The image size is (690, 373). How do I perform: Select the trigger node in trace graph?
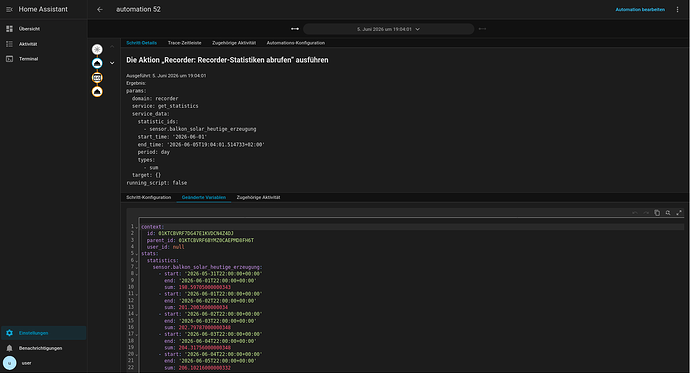coord(97,49)
